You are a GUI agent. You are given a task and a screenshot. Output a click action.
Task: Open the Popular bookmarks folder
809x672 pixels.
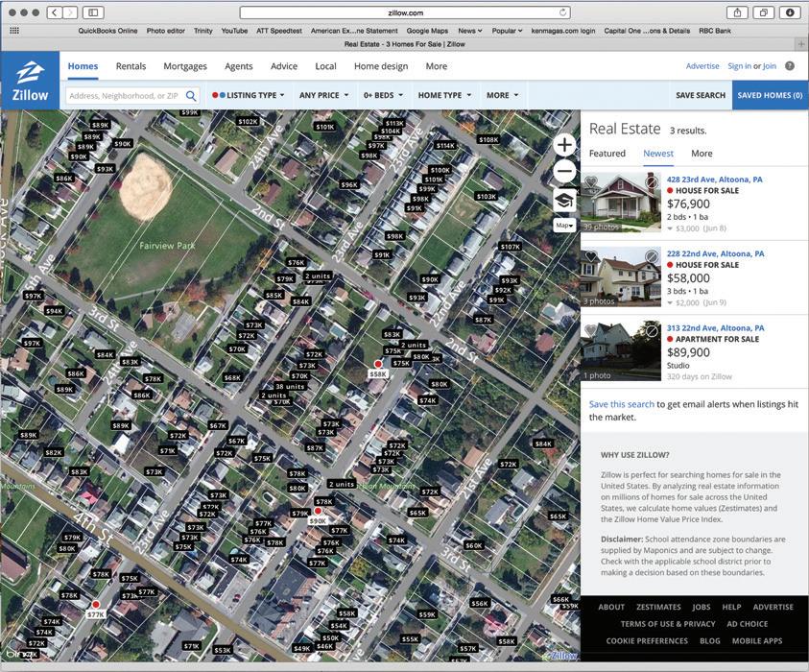pyautogui.click(x=507, y=31)
